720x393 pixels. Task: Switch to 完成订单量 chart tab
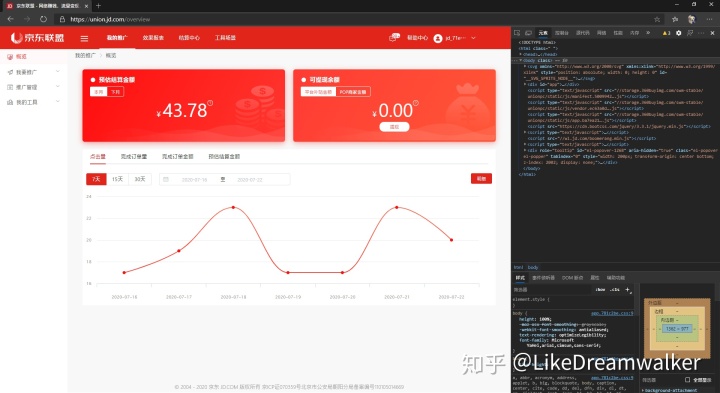point(134,157)
